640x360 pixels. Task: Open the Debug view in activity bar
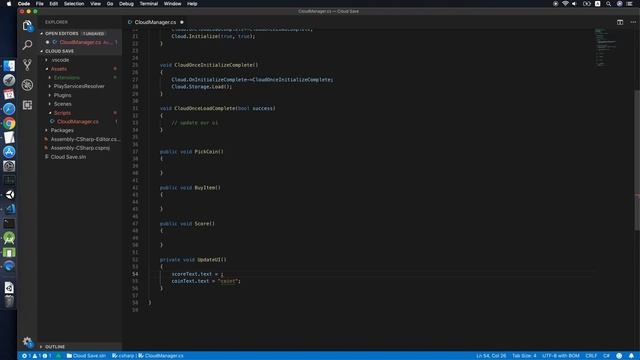(27, 85)
